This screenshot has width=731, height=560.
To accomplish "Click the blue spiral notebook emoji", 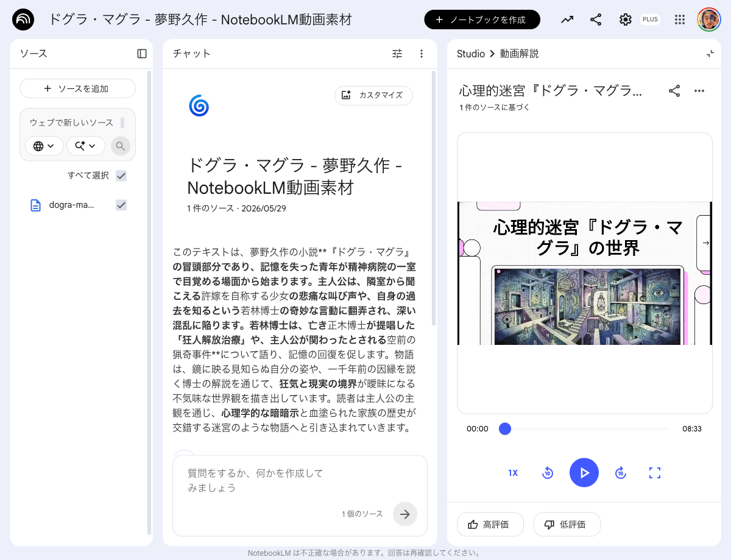I will [199, 105].
